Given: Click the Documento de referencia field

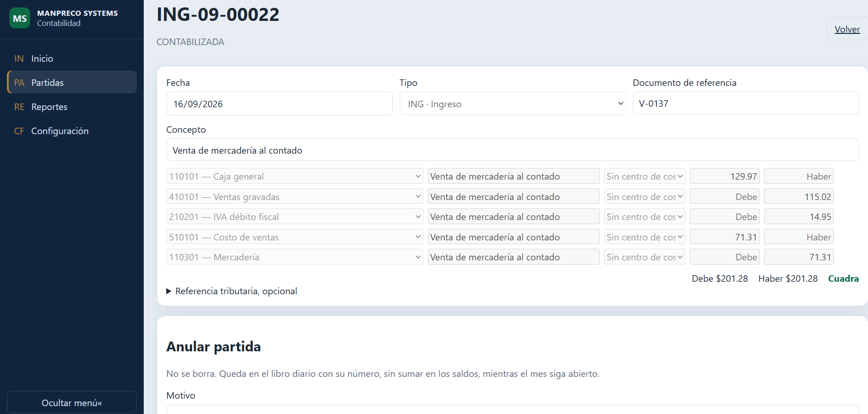Looking at the screenshot, I should coord(746,103).
